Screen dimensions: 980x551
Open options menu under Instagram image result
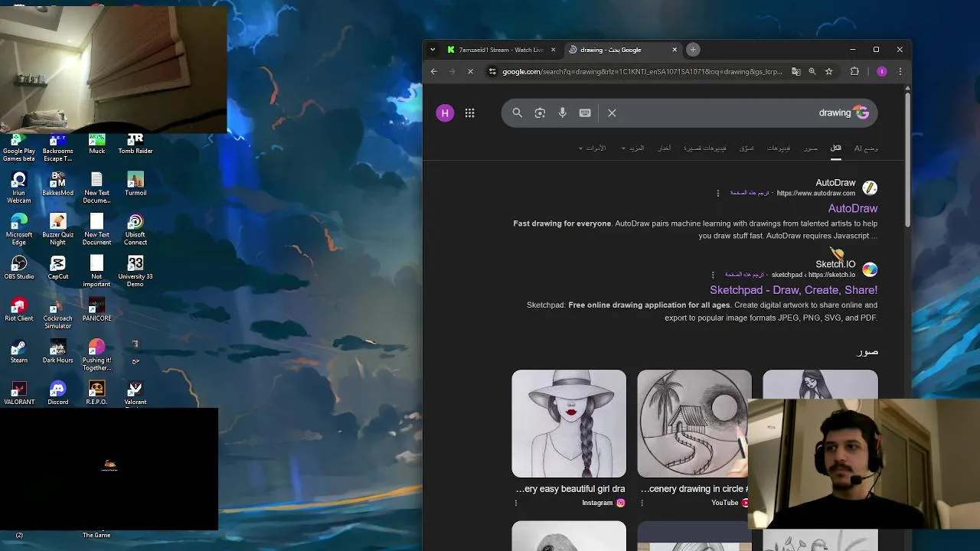pos(516,503)
